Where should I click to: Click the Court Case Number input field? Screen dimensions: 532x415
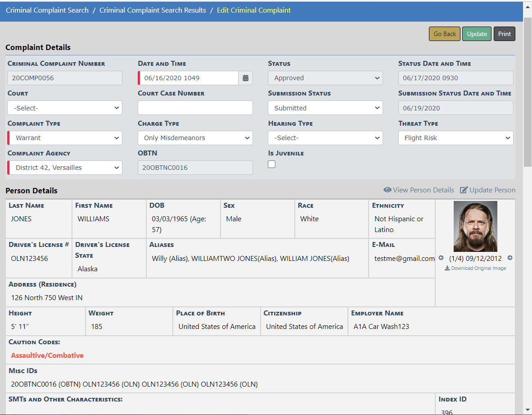point(195,108)
